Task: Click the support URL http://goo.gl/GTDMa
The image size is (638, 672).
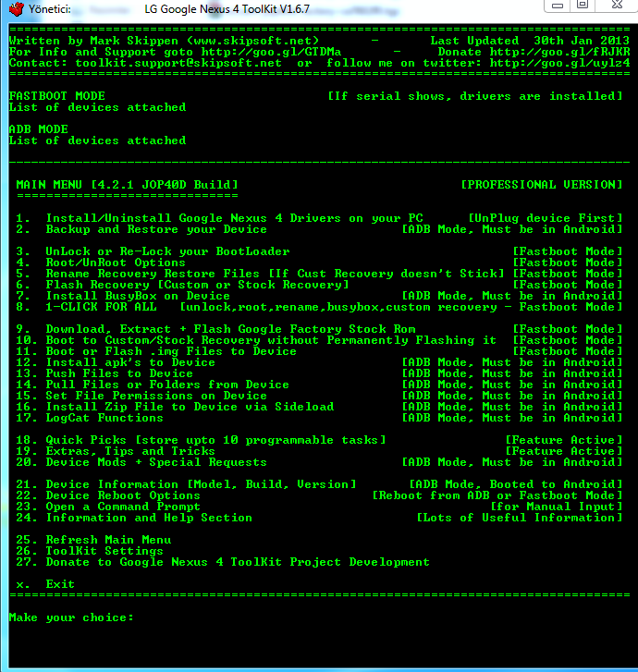Action: point(272,52)
